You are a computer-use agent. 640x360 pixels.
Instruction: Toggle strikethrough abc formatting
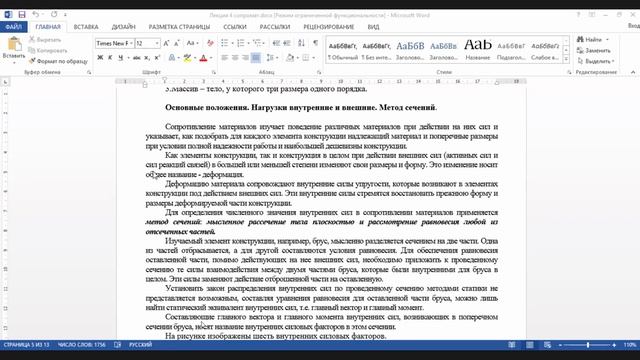tap(137, 58)
